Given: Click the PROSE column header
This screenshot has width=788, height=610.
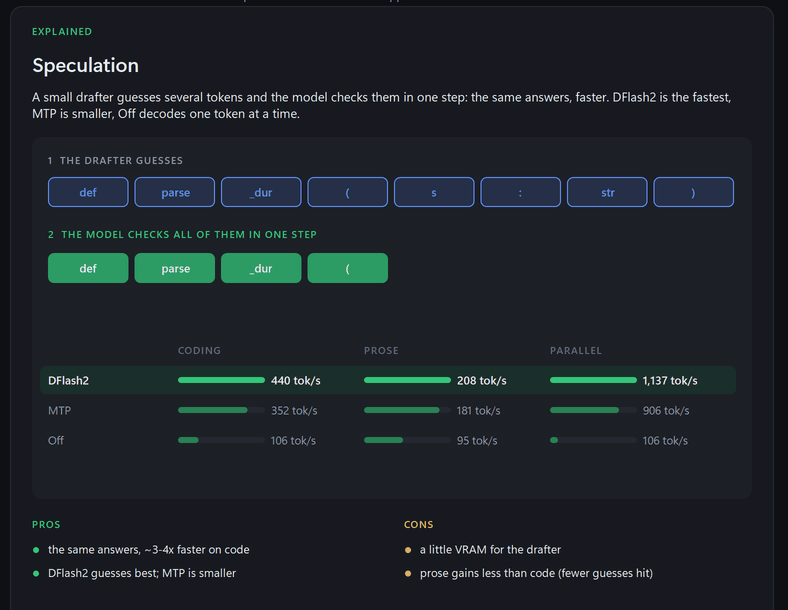Looking at the screenshot, I should [x=381, y=350].
